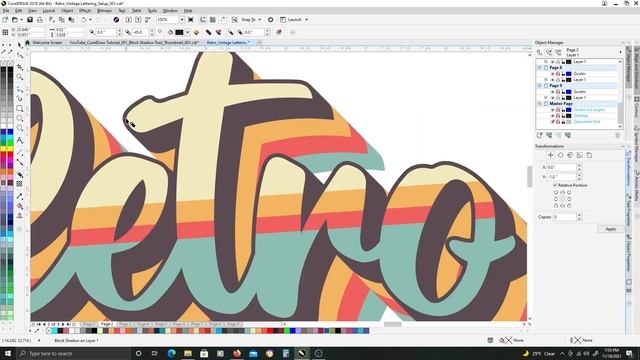Image resolution: width=640 pixels, height=360 pixels.
Task: Click the Windows Start button
Action: pyautogui.click(x=8, y=353)
